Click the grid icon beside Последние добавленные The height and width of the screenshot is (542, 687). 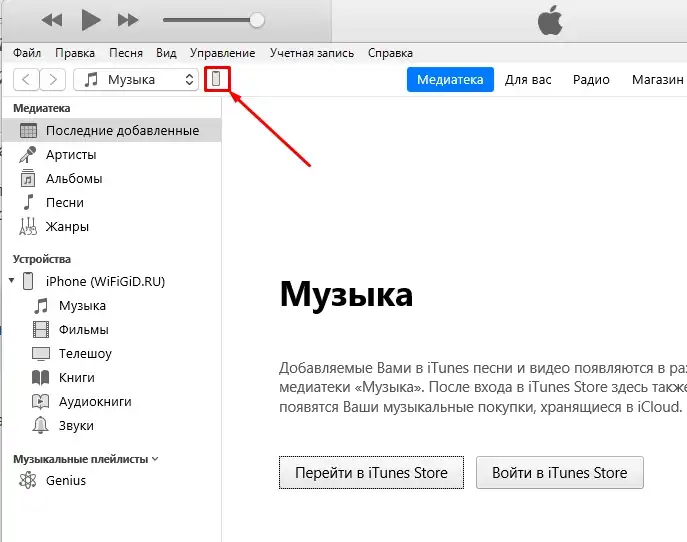pos(28,131)
